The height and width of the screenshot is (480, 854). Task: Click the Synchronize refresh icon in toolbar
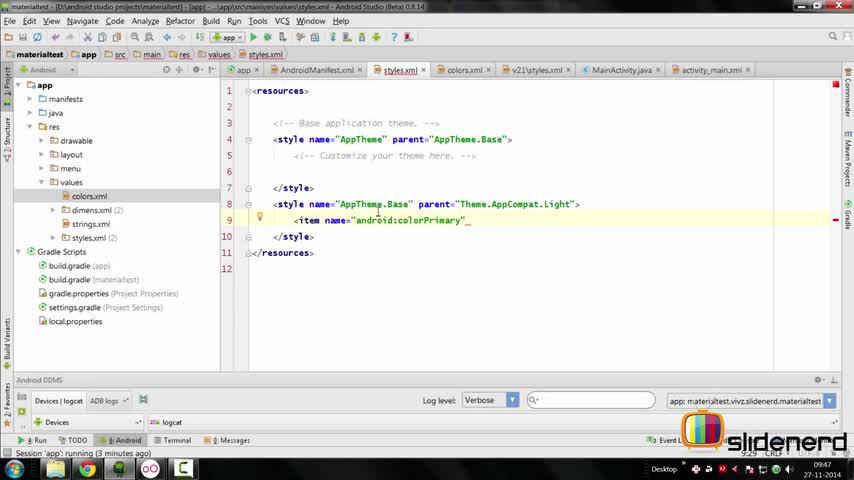click(x=36, y=37)
